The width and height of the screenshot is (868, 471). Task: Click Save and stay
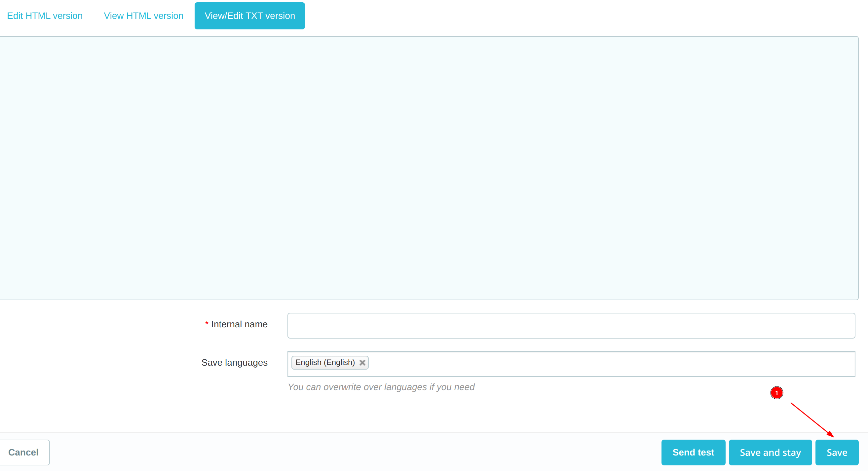point(770,452)
